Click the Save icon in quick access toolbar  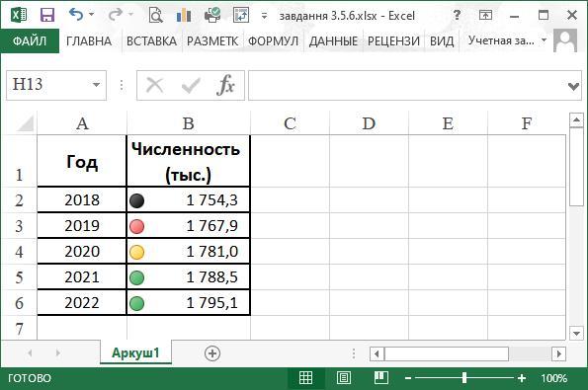click(47, 16)
